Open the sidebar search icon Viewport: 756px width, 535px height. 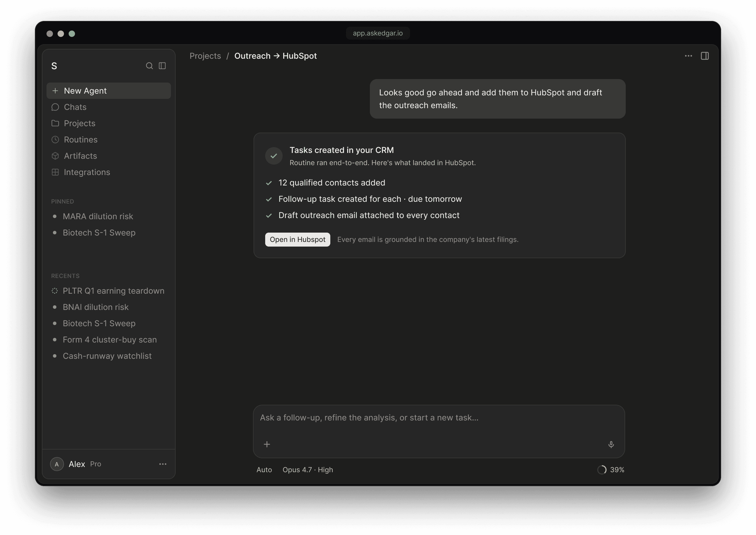[149, 66]
